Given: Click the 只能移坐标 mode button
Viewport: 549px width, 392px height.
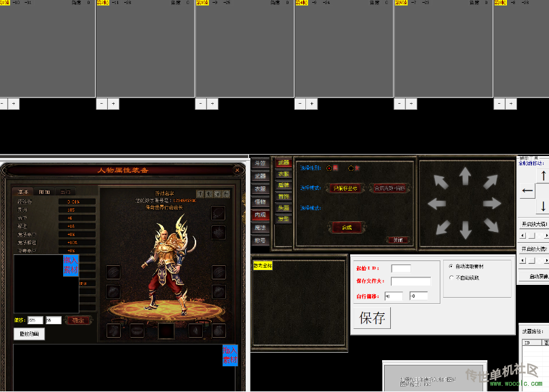Looking at the screenshot, I should [345, 189].
